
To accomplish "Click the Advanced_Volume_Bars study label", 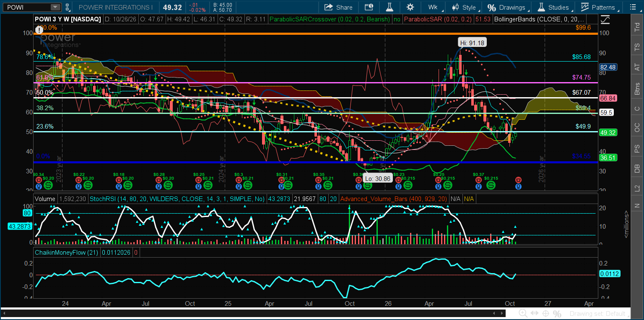I will coord(394,199).
